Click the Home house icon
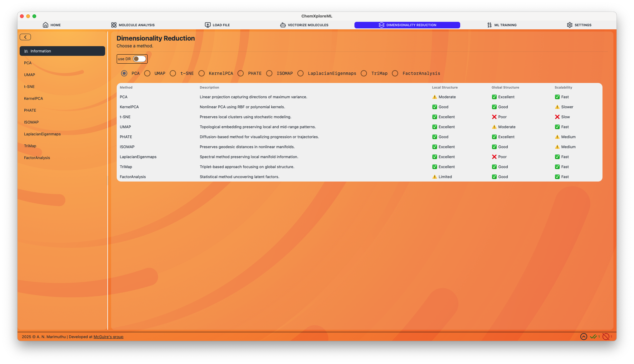Image resolution: width=634 pixels, height=364 pixels. tap(46, 25)
